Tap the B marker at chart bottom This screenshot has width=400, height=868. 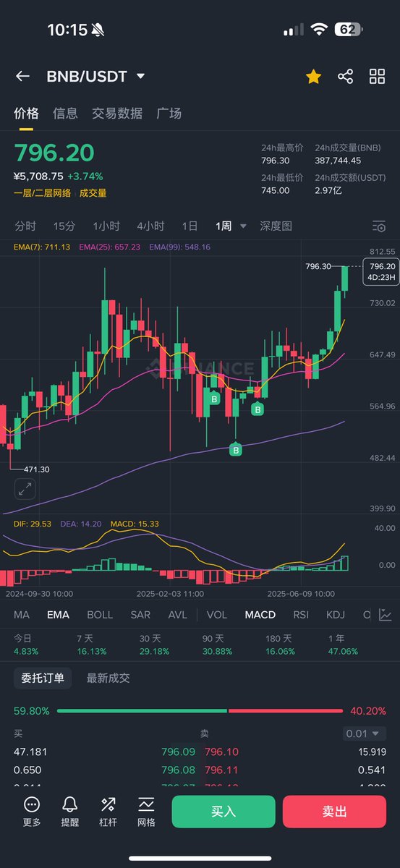point(236,451)
